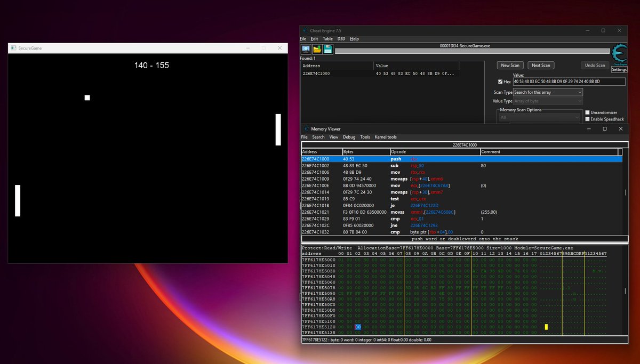The image size is (640, 364).
Task: Click the New Scan button
Action: pyautogui.click(x=510, y=65)
